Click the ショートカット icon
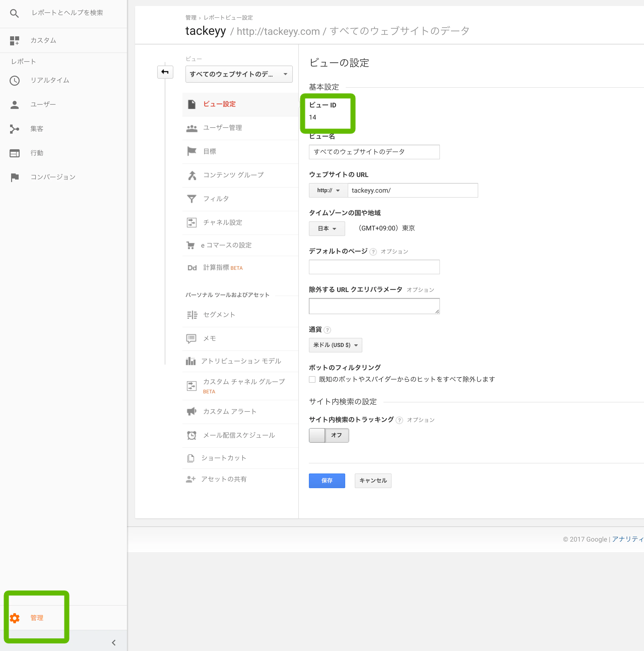Screen dimensions: 644x651 [190, 458]
